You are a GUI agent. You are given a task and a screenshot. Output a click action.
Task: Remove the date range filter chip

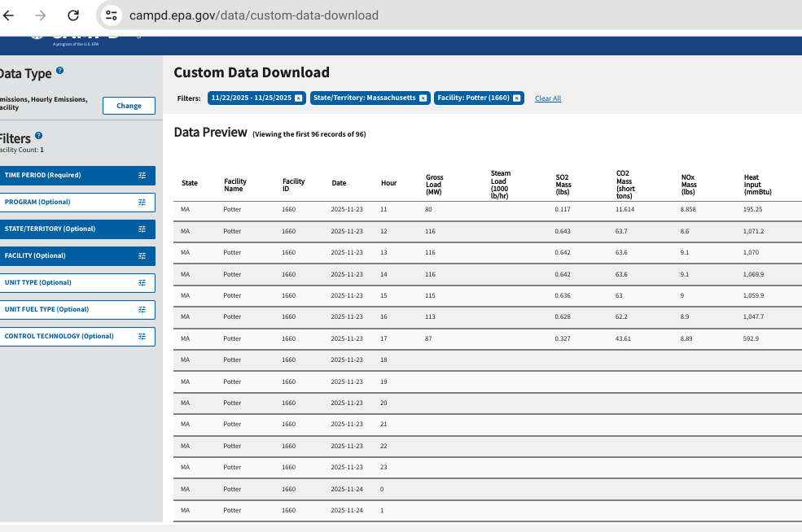(x=299, y=98)
